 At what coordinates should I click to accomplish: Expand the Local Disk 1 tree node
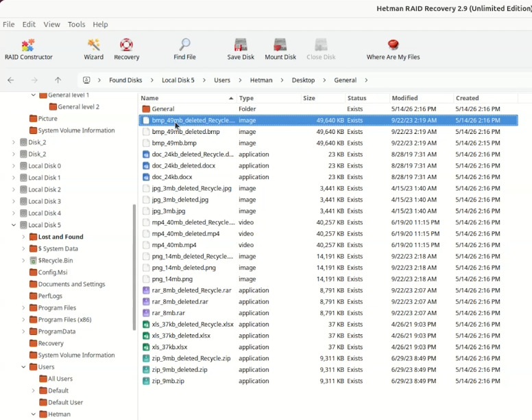(14, 178)
